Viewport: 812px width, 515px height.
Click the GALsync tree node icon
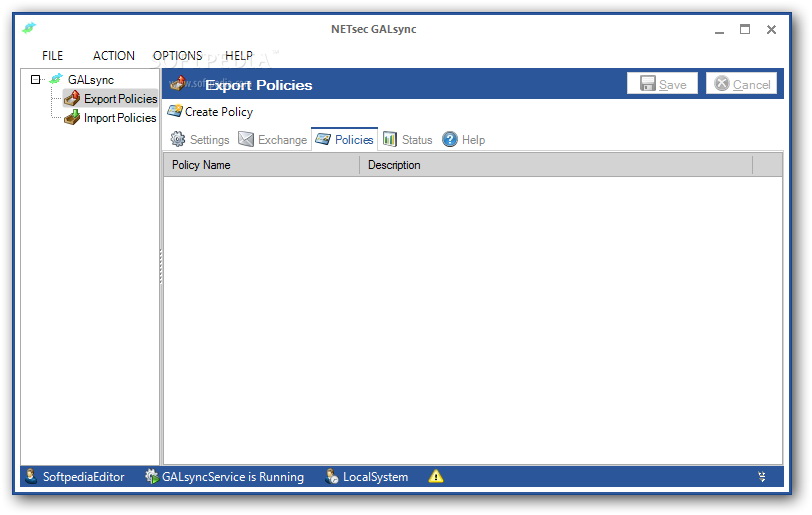pyautogui.click(x=55, y=79)
